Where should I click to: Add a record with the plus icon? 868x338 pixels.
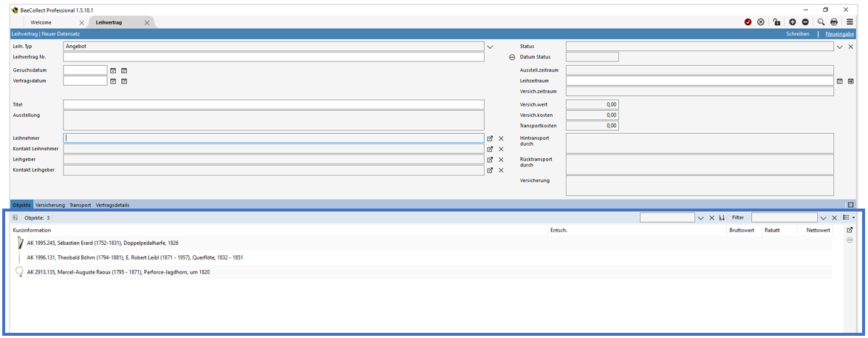(793, 22)
